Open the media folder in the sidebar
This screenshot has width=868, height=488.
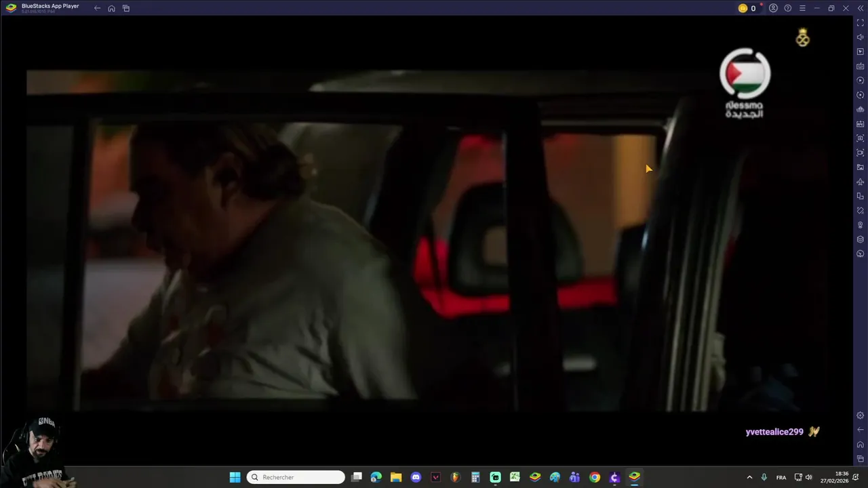(x=861, y=167)
